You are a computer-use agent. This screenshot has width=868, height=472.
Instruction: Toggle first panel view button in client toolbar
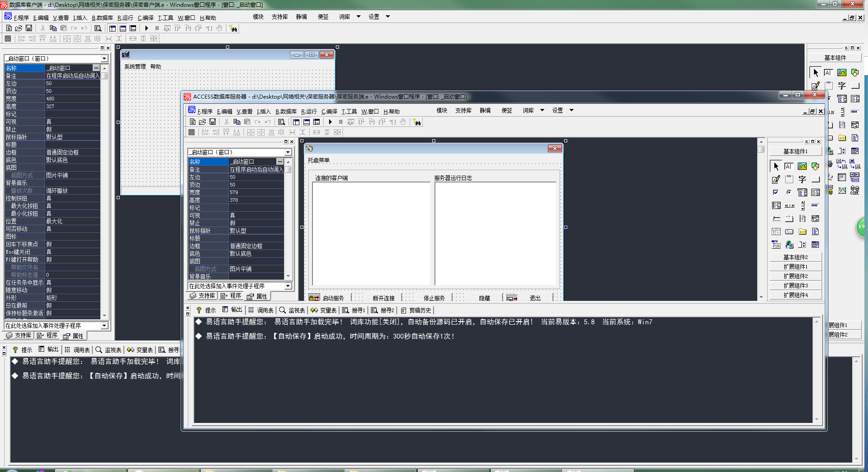112,28
